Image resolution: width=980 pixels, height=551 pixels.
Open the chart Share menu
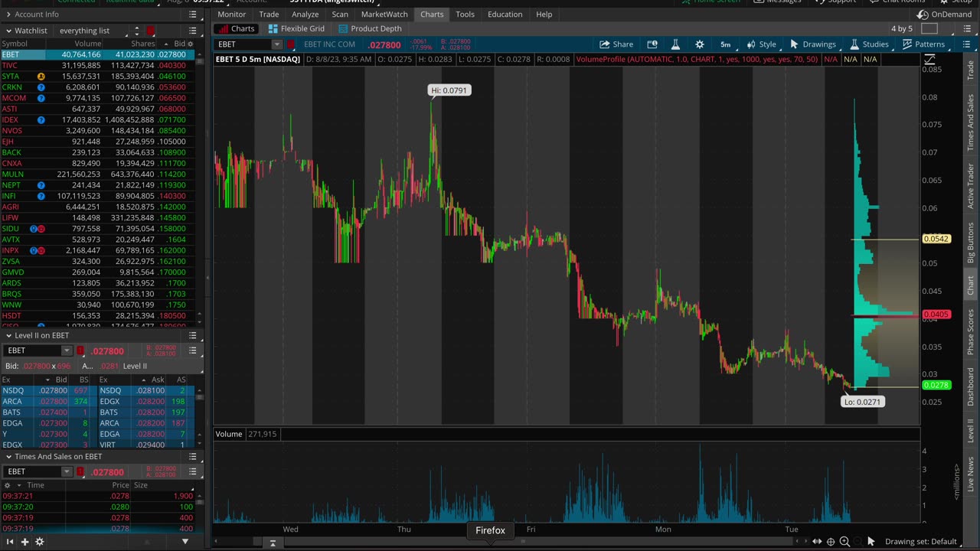(616, 44)
